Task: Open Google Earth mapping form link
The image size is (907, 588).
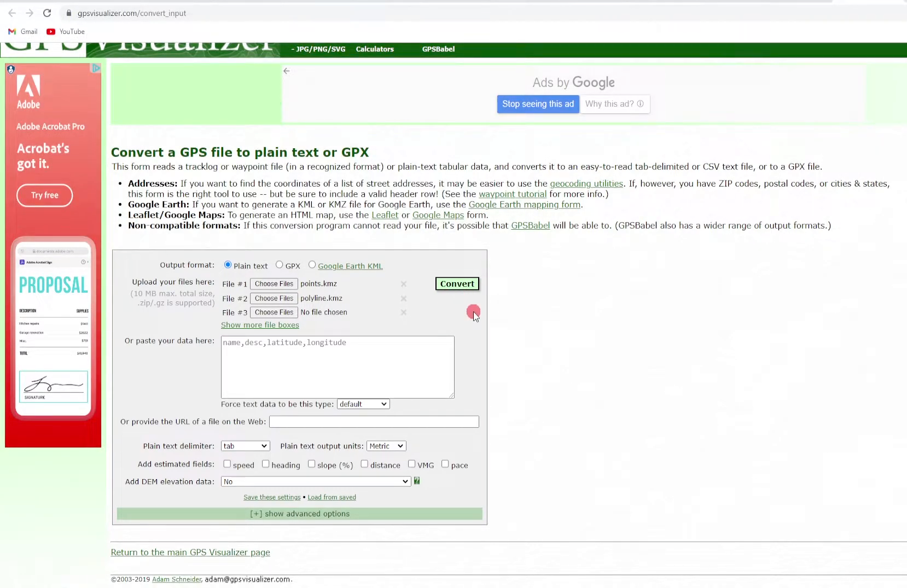Action: 525,205
